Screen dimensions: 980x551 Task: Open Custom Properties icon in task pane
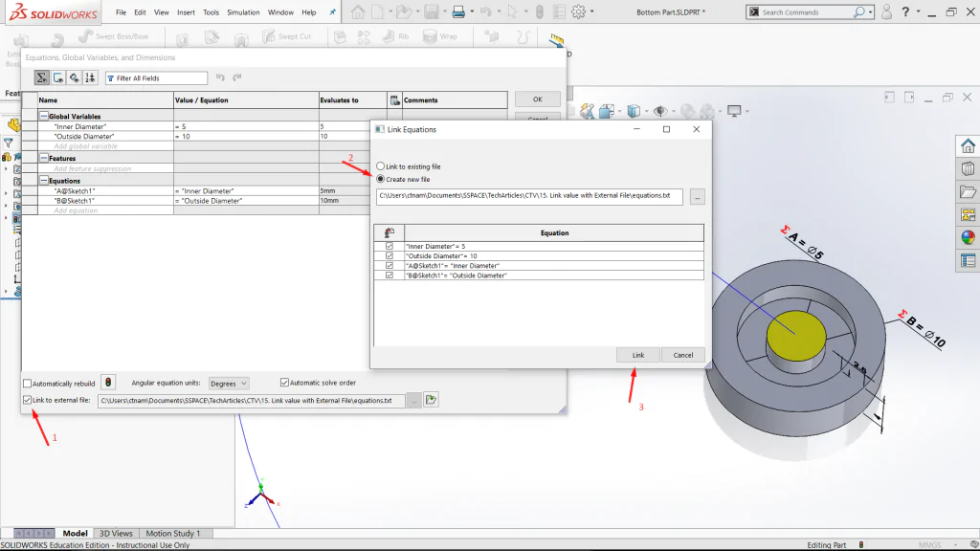tap(968, 260)
